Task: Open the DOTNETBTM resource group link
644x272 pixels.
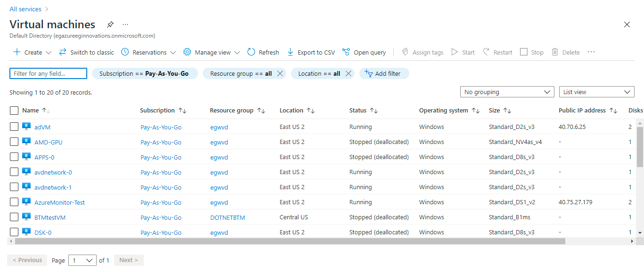Action: 228,217
